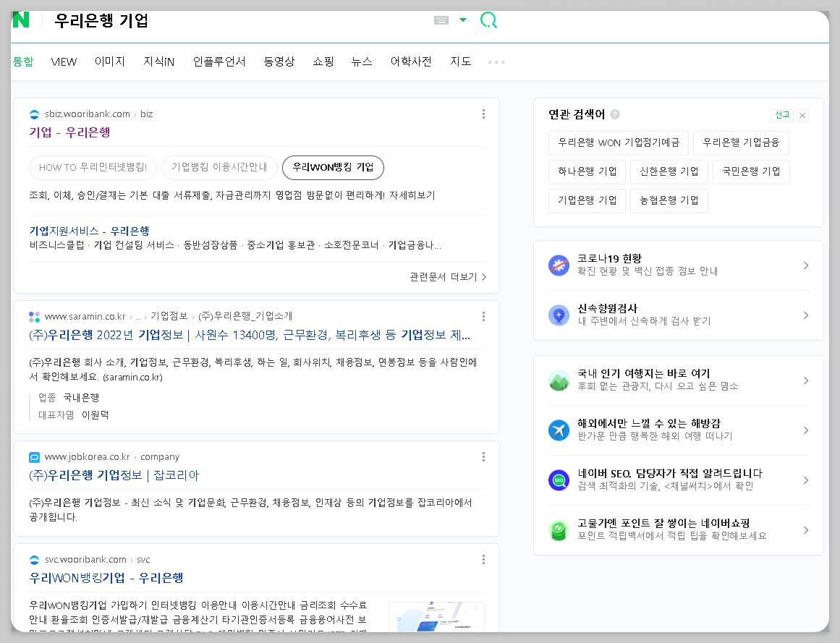Select related search 우리은행 WON 기업정기예금
Screen dimensions: 840x643
pyautogui.click(x=618, y=142)
